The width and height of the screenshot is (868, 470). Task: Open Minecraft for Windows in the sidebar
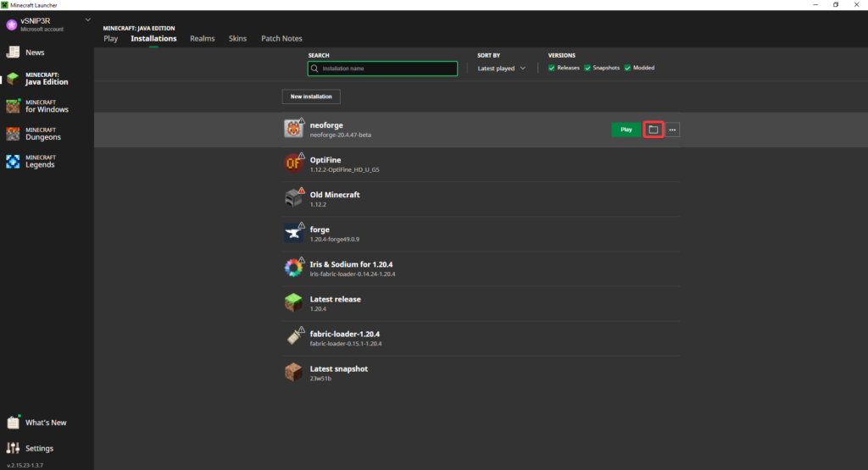47,106
